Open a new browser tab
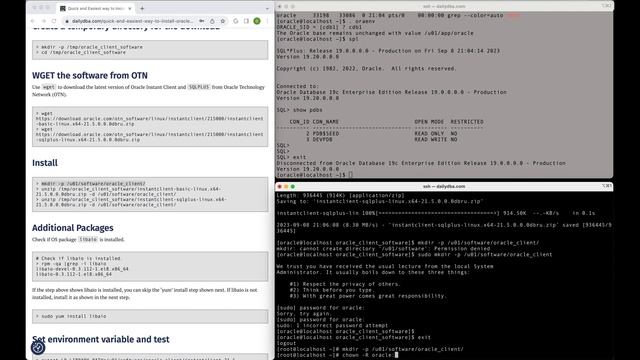Screen dimensions: 640x360 142,8
